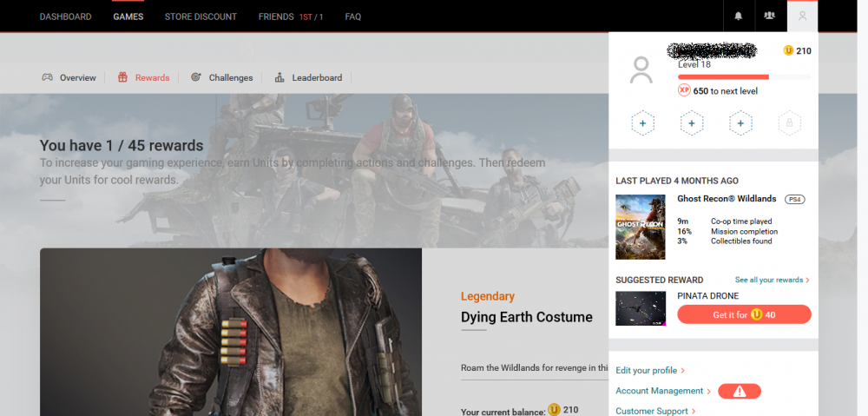Click the 'Dying Earth Costume' title
Image resolution: width=868 pixels, height=416 pixels.
click(x=527, y=317)
